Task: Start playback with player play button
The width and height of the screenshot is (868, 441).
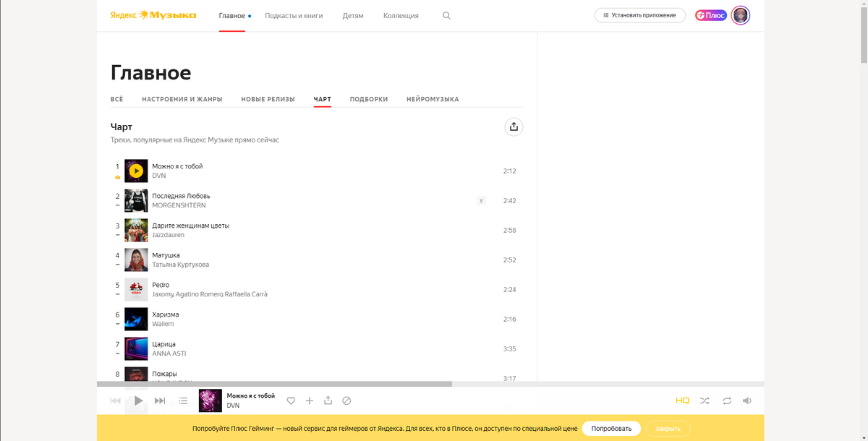Action: (138, 401)
